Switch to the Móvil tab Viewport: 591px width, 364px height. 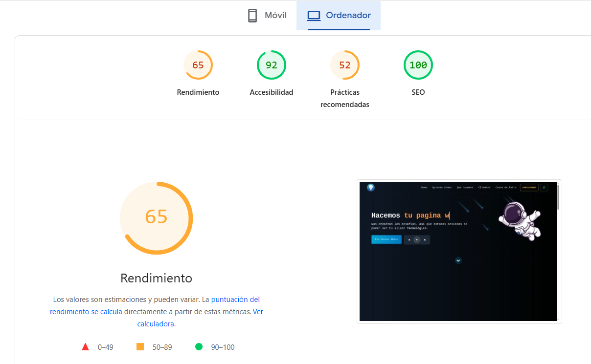(x=267, y=16)
